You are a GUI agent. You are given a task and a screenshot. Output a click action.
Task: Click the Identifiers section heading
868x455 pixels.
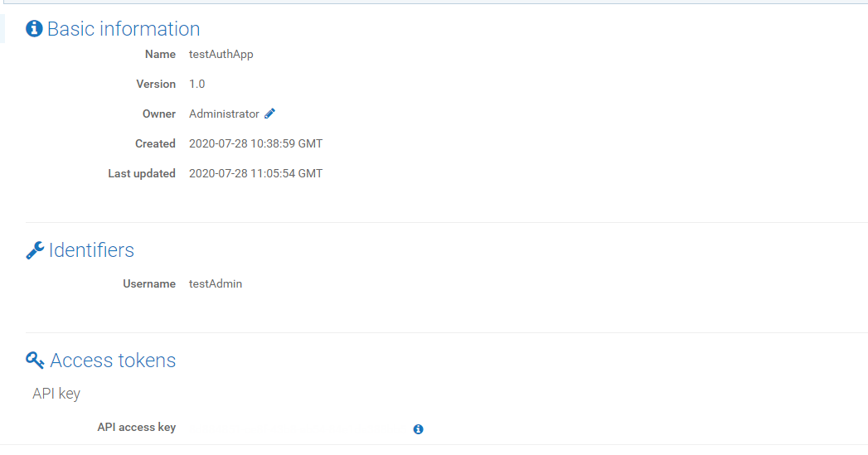(91, 250)
